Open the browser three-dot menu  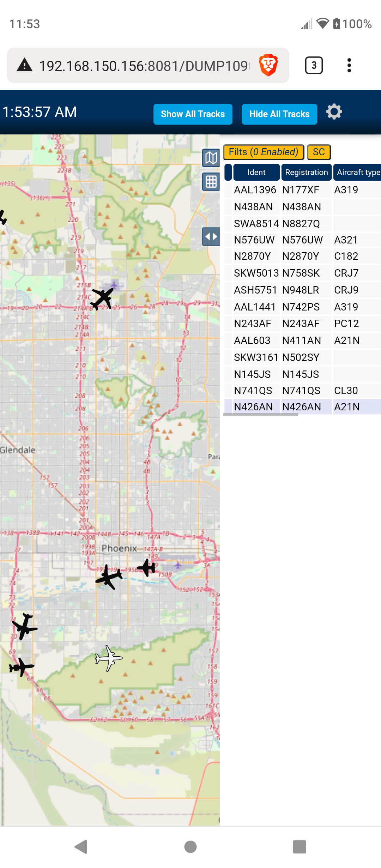(349, 65)
